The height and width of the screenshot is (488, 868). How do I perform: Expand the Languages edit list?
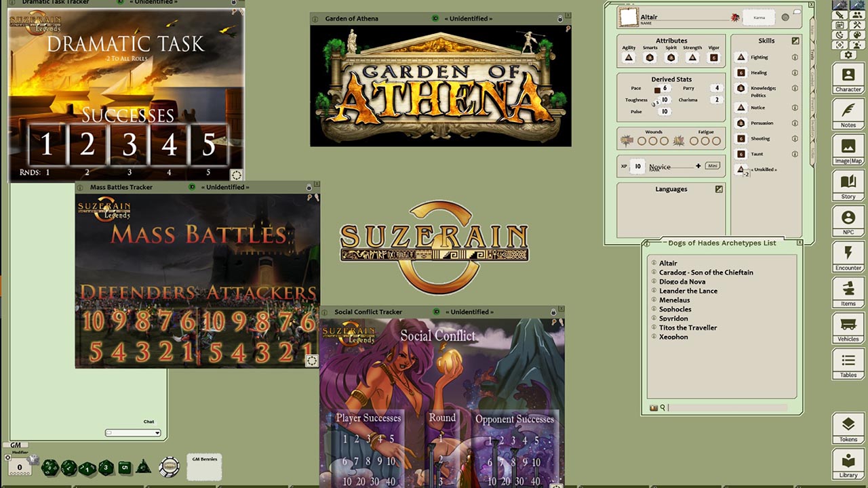coord(719,190)
